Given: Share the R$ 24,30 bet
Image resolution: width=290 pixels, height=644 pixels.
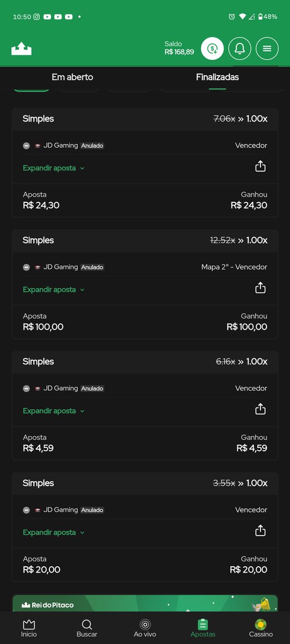Looking at the screenshot, I should pyautogui.click(x=260, y=166).
